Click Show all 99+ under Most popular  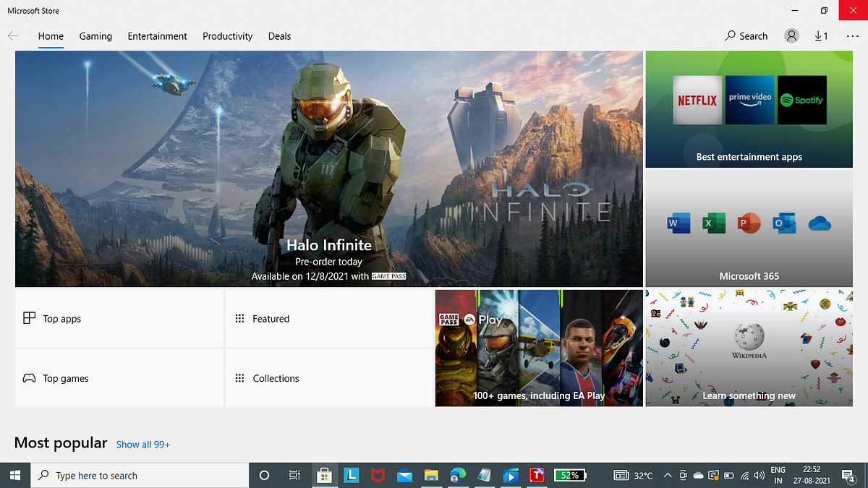coord(142,444)
